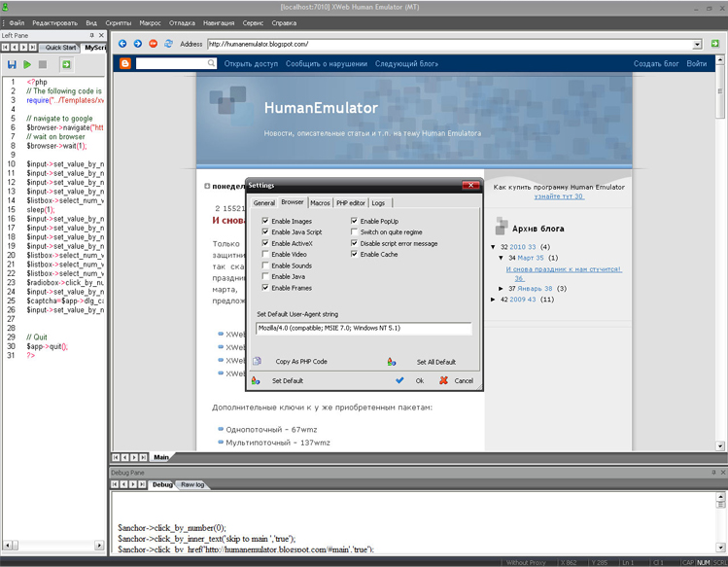This screenshot has height=567, width=728.
Task: Click the browser refresh icon
Action: click(168, 44)
